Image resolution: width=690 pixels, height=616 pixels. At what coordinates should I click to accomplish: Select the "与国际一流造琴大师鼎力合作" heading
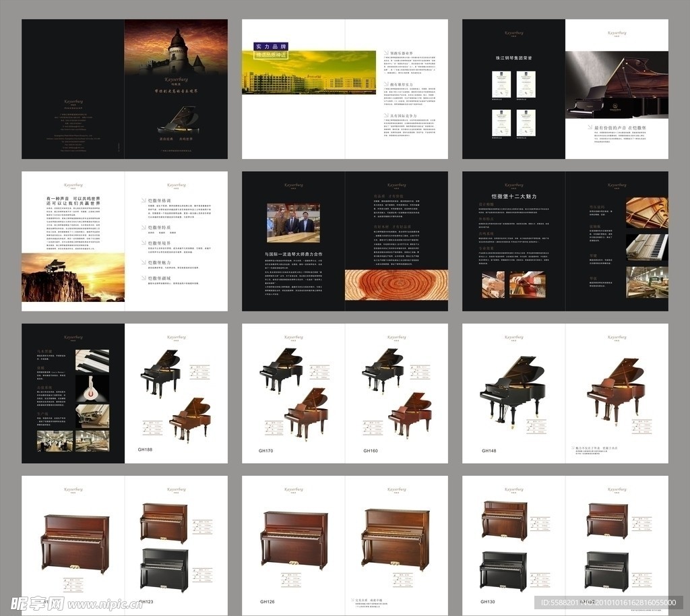click(x=294, y=254)
